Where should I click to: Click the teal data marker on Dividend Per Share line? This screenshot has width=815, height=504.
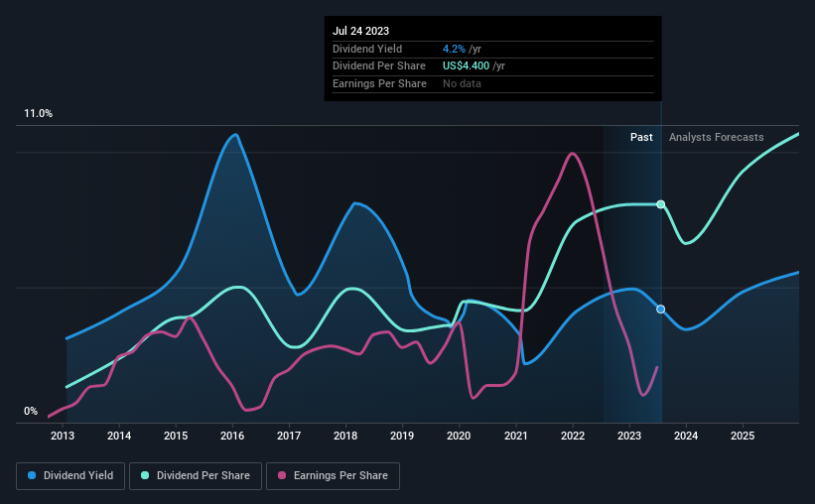[x=660, y=204]
